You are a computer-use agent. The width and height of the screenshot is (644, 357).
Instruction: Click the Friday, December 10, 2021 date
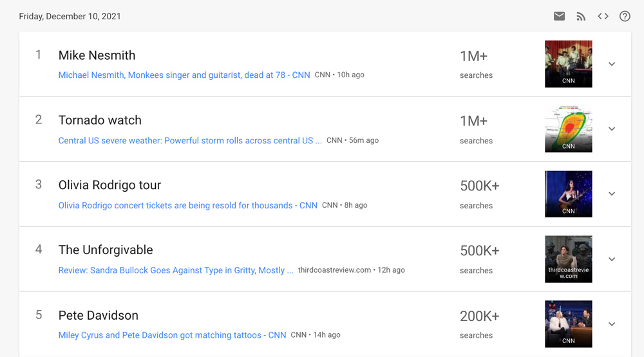click(70, 17)
